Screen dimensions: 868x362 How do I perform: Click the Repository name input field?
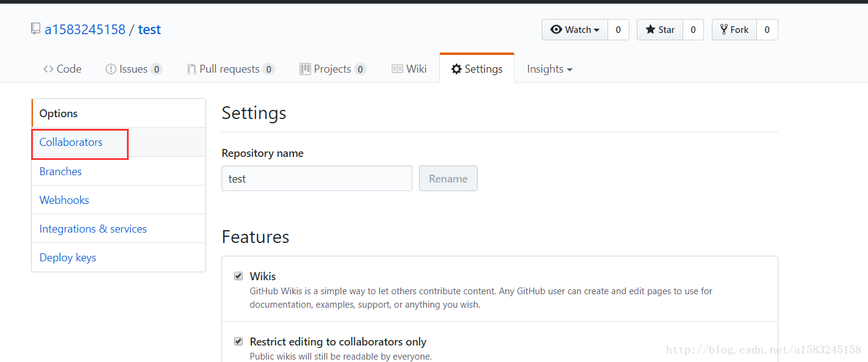[317, 178]
